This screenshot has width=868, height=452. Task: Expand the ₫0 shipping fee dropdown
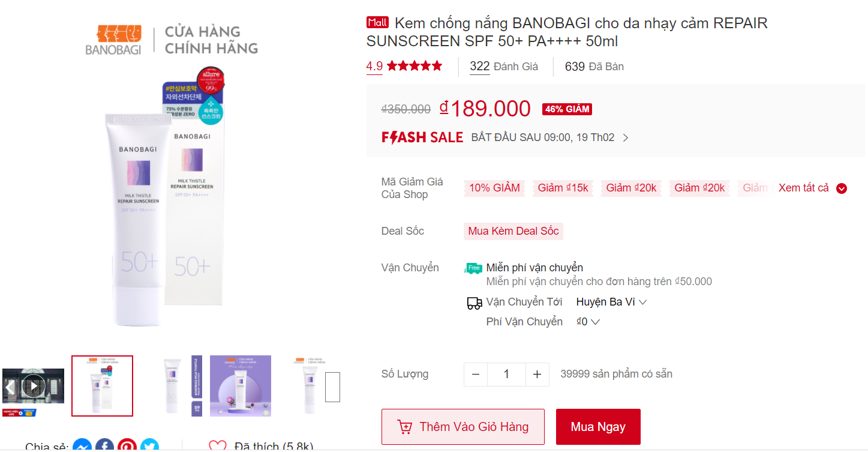point(587,322)
